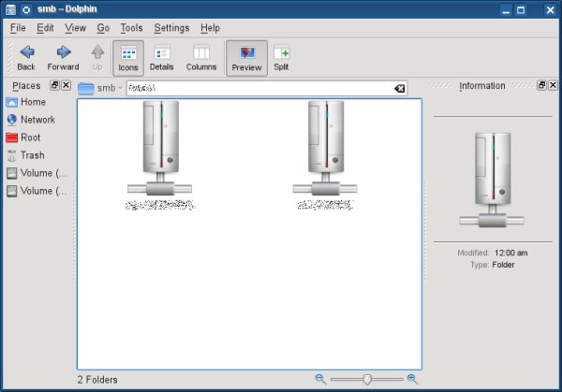Clear the location bar text
The image size is (562, 392).
click(x=400, y=89)
